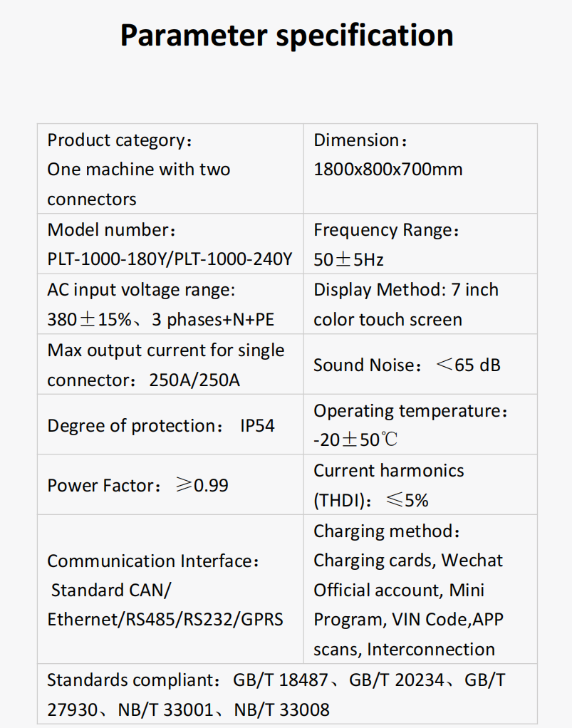572x728 pixels.
Task: Click the Current harmonics THDI cell
Action: click(x=420, y=484)
